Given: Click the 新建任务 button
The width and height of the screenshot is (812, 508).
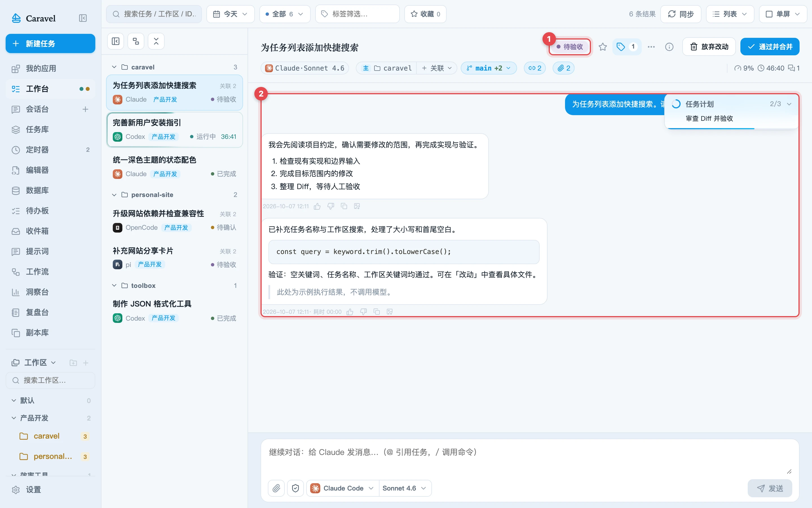Looking at the screenshot, I should click(50, 44).
